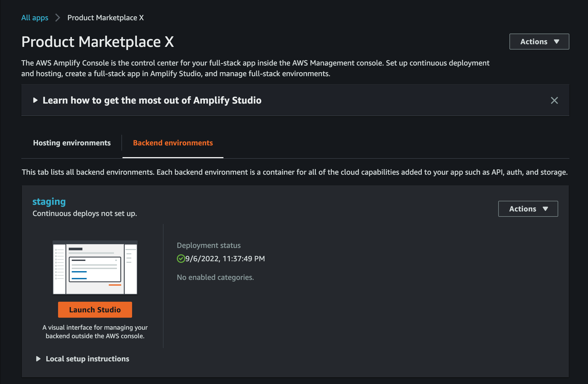588x384 pixels.
Task: Click 'Continuous deploys not set up.' text
Action: 85,214
